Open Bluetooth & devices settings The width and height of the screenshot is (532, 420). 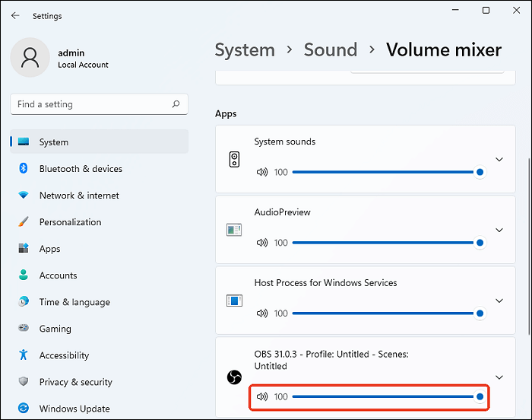pyautogui.click(x=81, y=169)
